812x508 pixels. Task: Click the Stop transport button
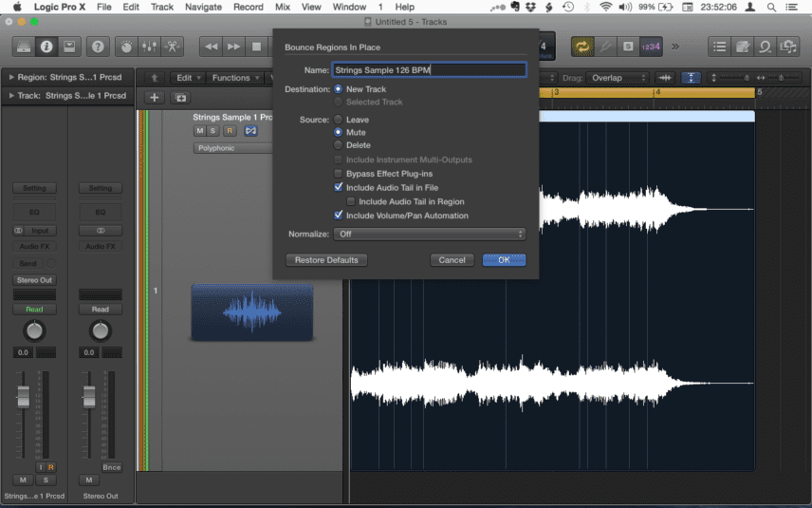pos(256,47)
